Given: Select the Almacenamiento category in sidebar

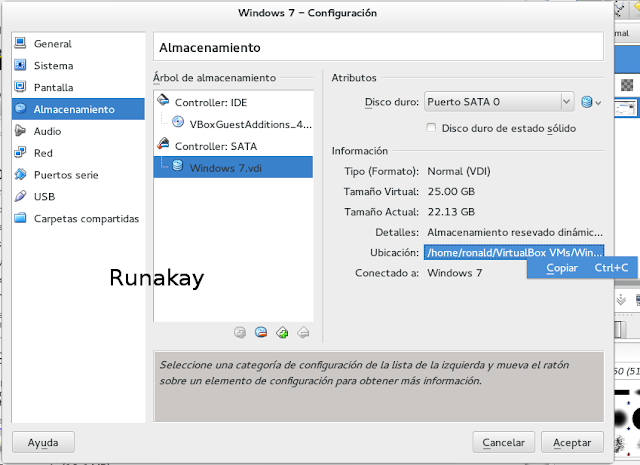Looking at the screenshot, I should pos(78,109).
